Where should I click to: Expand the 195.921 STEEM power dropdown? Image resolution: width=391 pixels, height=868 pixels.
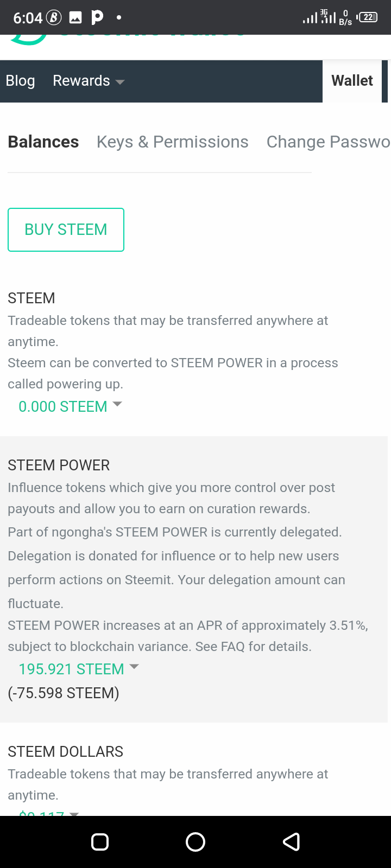[x=79, y=669]
